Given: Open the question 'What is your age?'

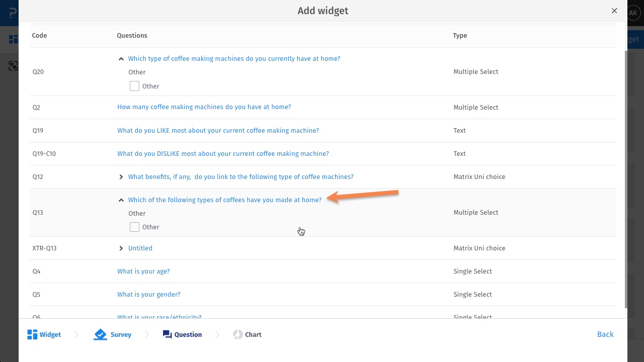Looking at the screenshot, I should pos(143,271).
